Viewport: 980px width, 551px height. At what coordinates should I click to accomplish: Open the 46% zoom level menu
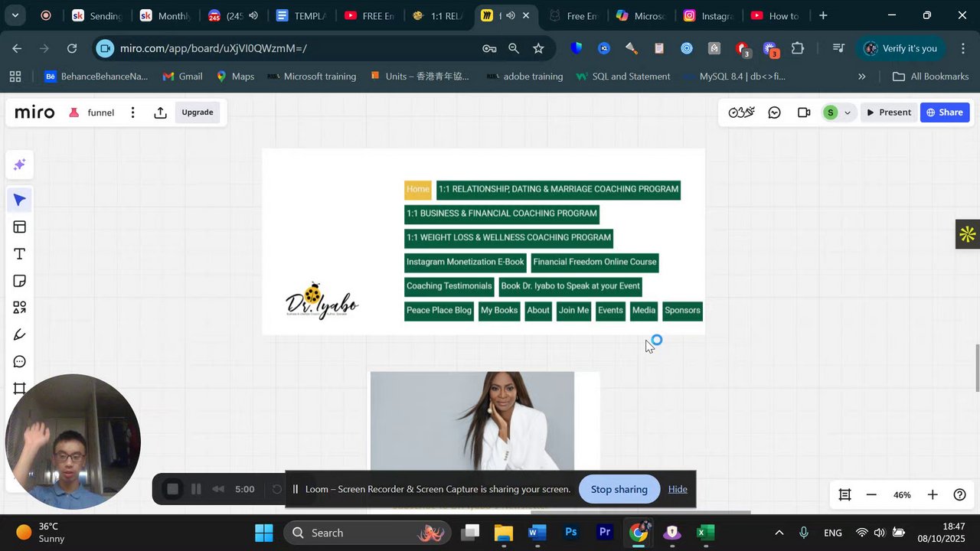[x=902, y=495]
